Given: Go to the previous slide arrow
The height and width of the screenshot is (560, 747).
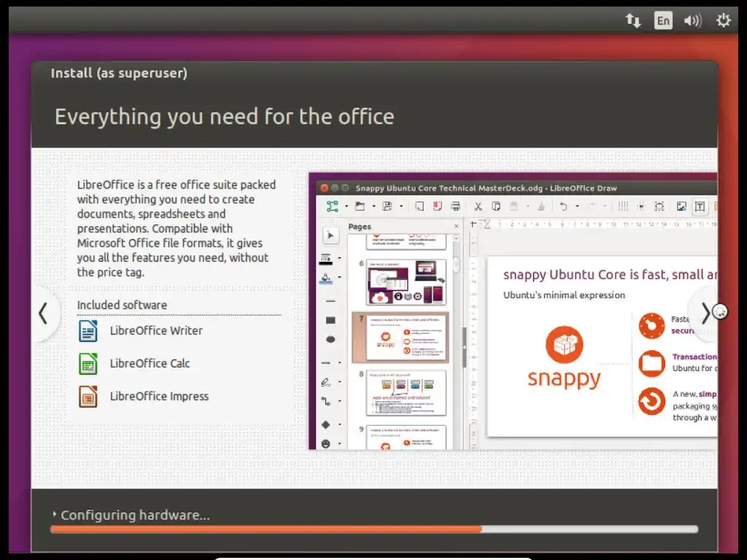Looking at the screenshot, I should (43, 314).
